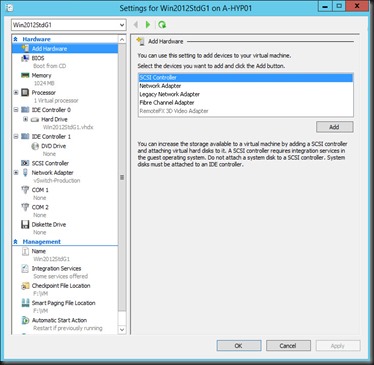Select Network Adapter in the device list
374x365 pixels.
point(246,86)
